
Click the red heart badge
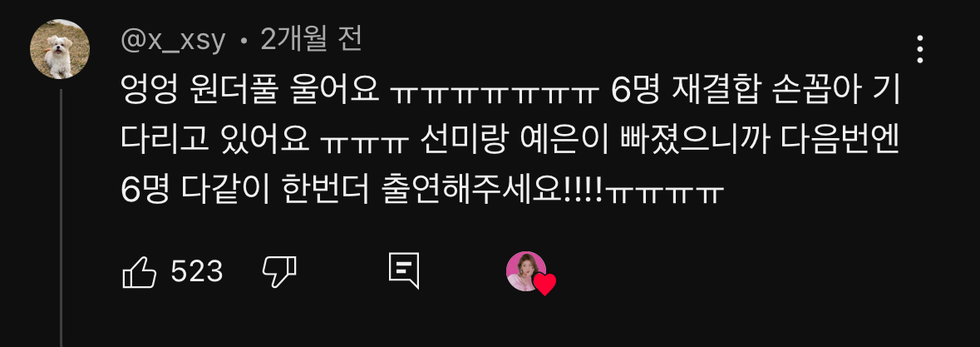544,285
